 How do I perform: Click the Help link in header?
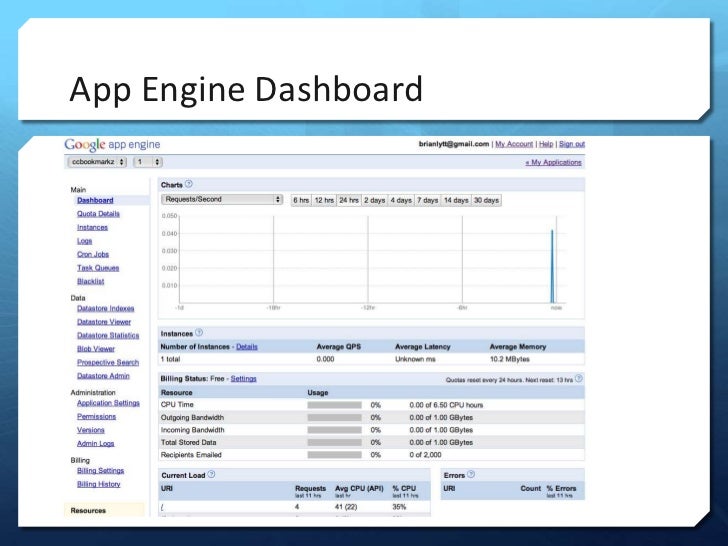click(546, 144)
